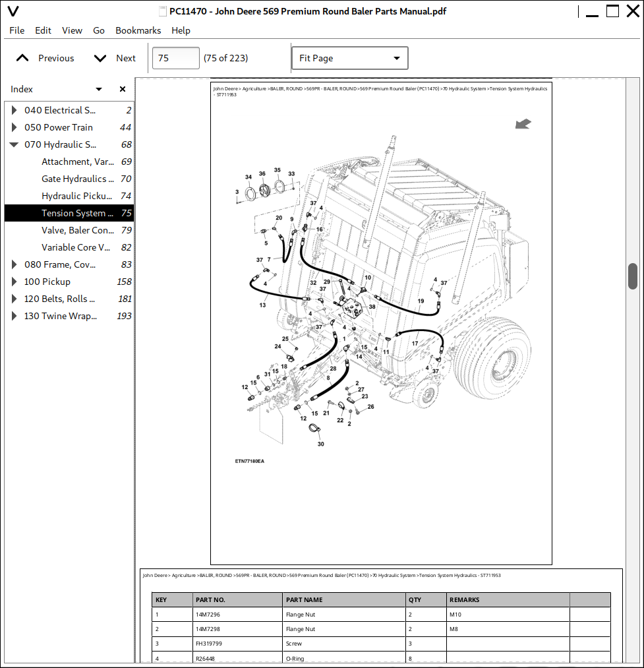The height and width of the screenshot is (668, 644).
Task: Expand the 120 Belts, Rolls bookmark
Action: [x=14, y=299]
